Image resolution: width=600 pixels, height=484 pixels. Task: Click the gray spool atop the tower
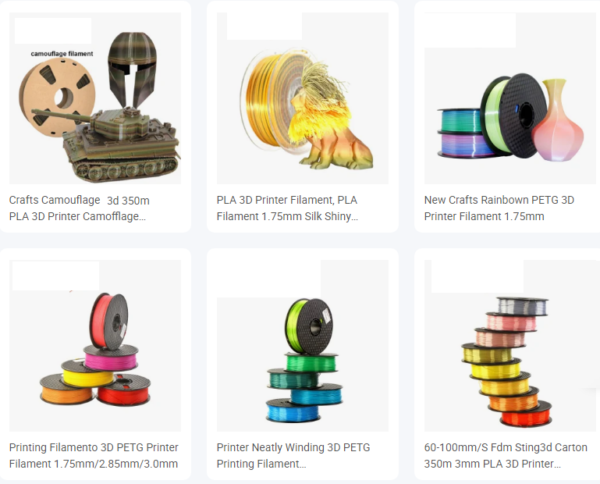[x=523, y=306]
